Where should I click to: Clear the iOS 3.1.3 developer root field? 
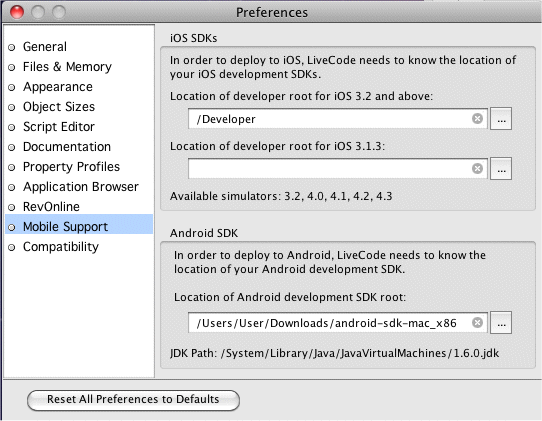(x=477, y=168)
